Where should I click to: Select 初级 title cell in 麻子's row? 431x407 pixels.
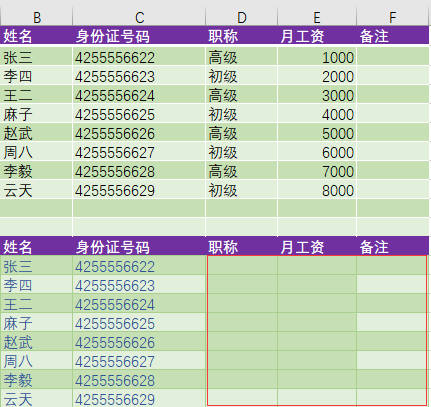(241, 114)
